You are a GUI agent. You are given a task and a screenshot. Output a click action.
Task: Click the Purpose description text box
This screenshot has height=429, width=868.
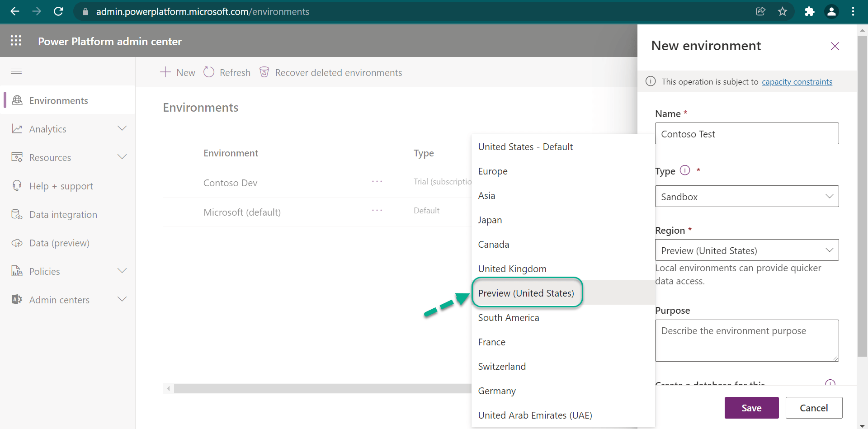click(747, 340)
